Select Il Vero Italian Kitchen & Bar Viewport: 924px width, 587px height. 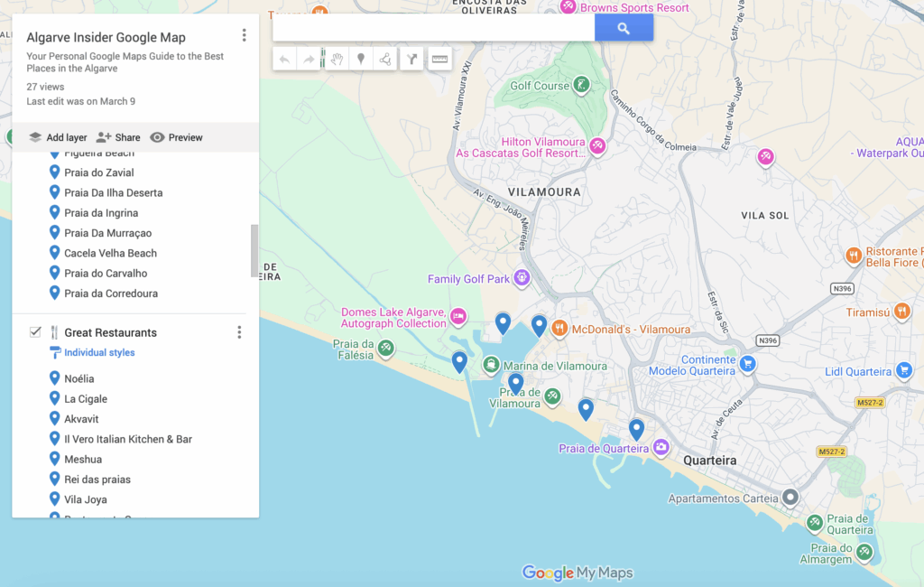(x=128, y=439)
